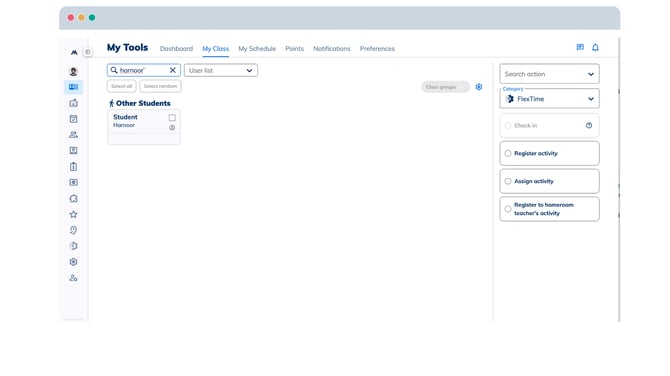Select the Check in radio option
670x376 pixels.
click(508, 126)
